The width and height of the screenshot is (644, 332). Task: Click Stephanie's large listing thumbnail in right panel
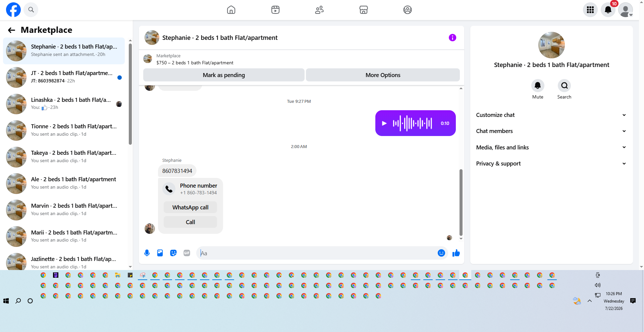(x=551, y=45)
